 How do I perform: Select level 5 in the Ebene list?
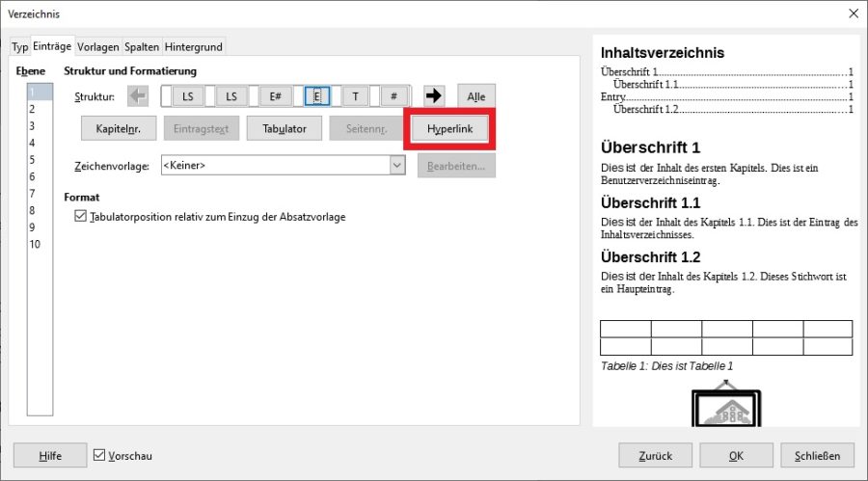coord(40,159)
